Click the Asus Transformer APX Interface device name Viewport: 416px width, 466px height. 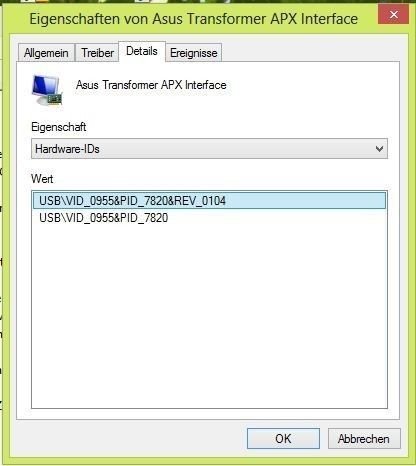click(151, 85)
